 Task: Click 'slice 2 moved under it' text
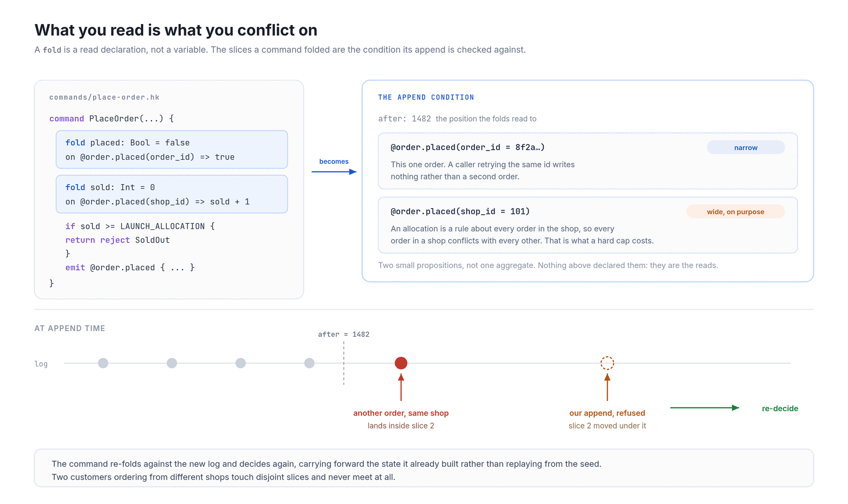(607, 426)
